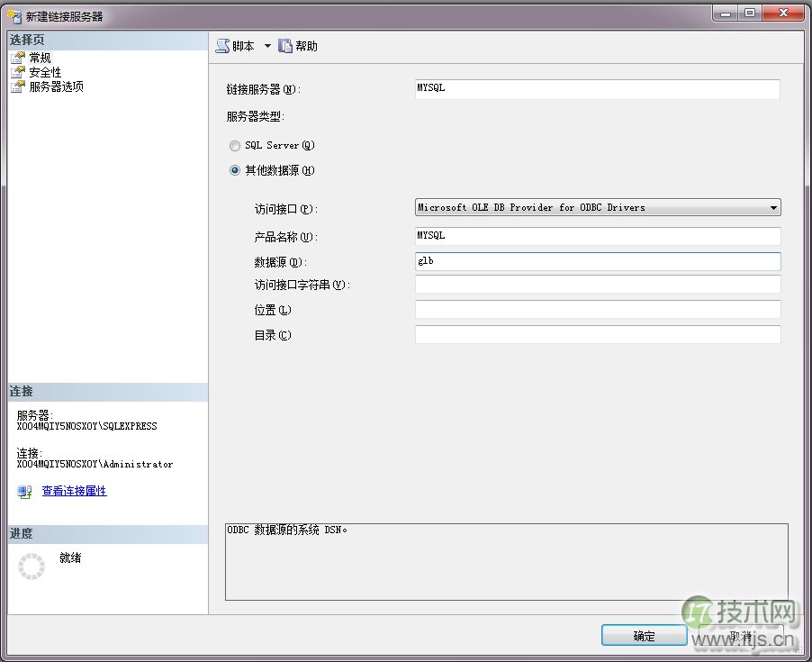Click the 脚本 script icon in toolbar
812x662 pixels.
pyautogui.click(x=222, y=46)
